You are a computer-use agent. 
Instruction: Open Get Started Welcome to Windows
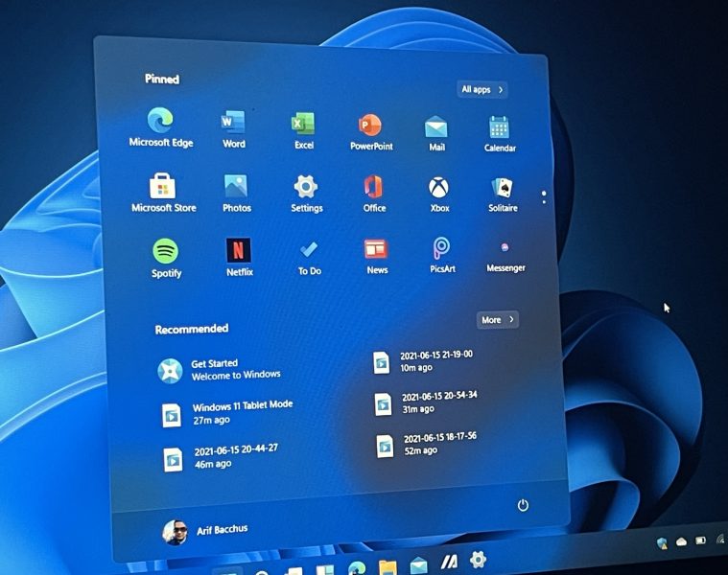click(220, 370)
